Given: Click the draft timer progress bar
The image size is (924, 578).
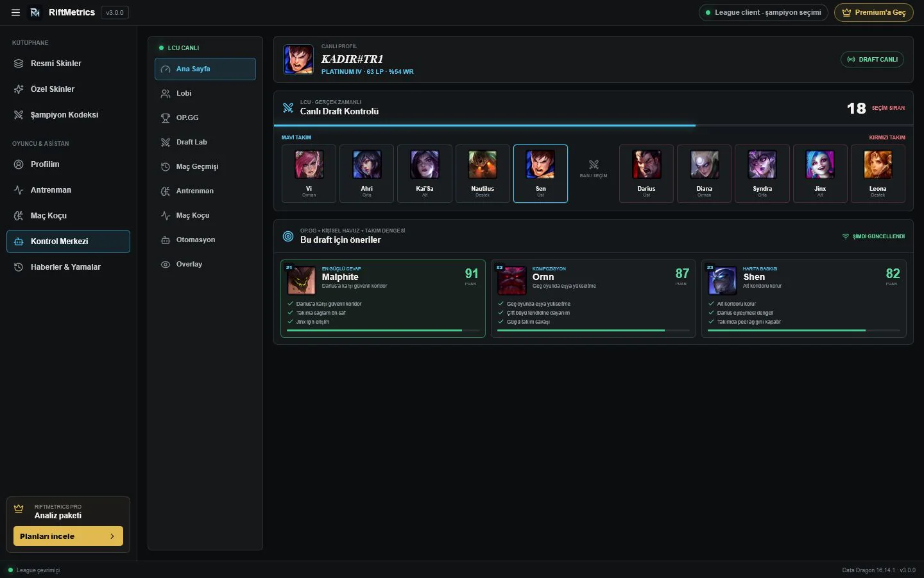Looking at the screenshot, I should [x=593, y=125].
